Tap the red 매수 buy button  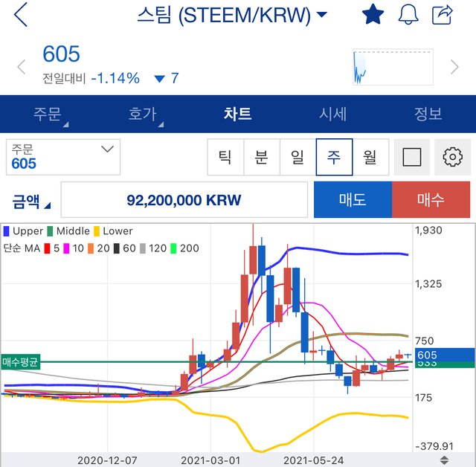[431, 200]
